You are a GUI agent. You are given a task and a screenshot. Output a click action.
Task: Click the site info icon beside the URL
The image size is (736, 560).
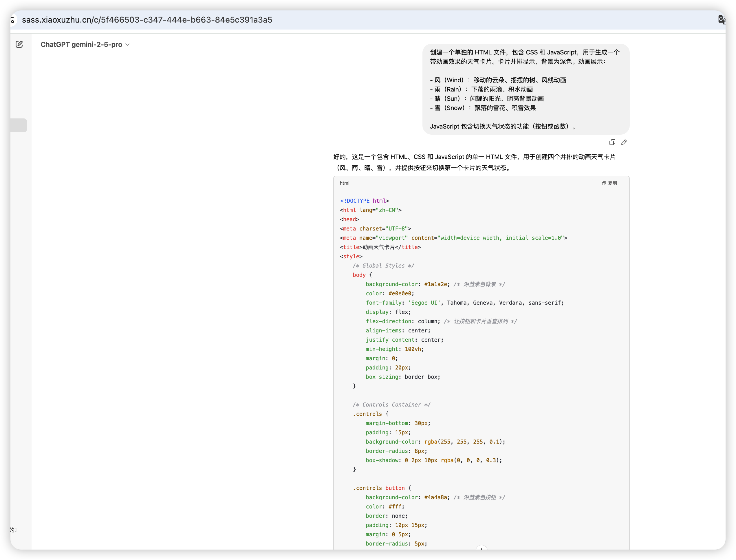pos(13,20)
